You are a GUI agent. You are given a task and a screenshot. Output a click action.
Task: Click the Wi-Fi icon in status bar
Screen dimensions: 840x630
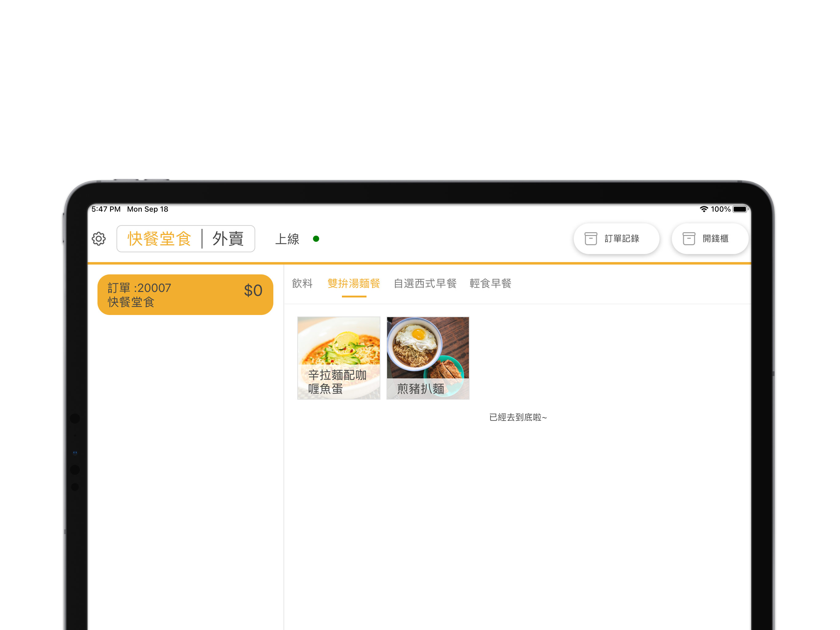coord(704,209)
